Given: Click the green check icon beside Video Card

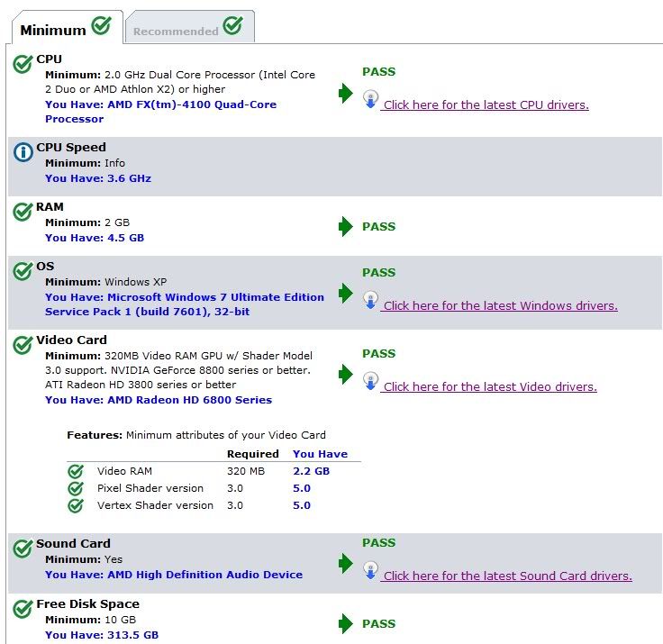Looking at the screenshot, I should coord(23,345).
